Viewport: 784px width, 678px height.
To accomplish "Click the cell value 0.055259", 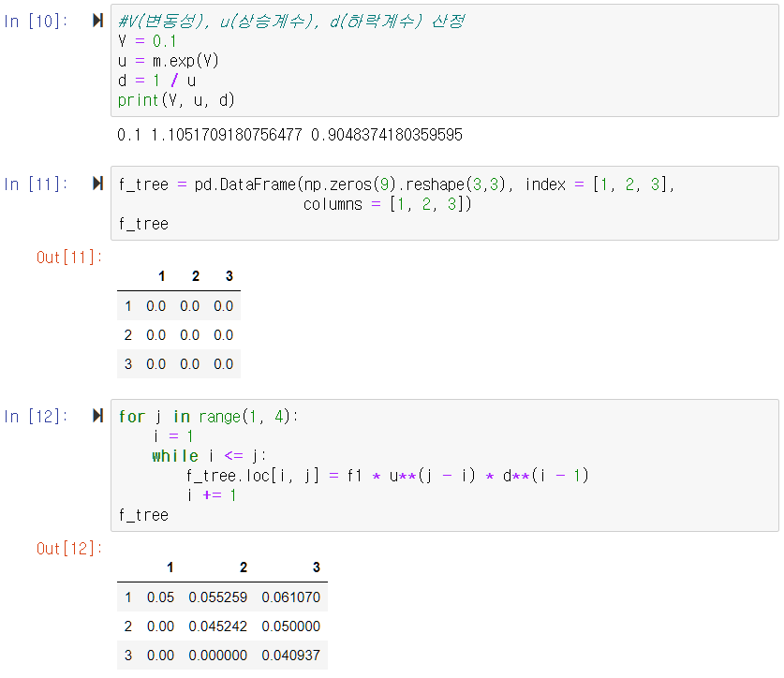I will (217, 597).
